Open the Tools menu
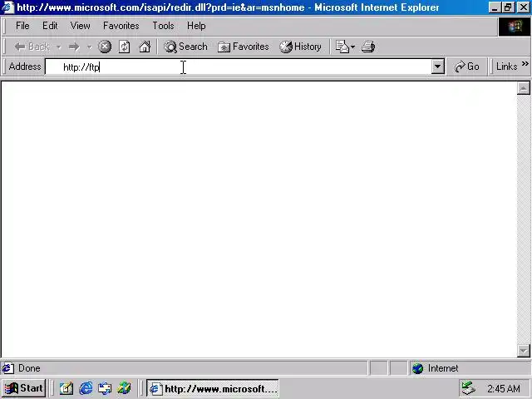532x399 pixels. coord(163,26)
